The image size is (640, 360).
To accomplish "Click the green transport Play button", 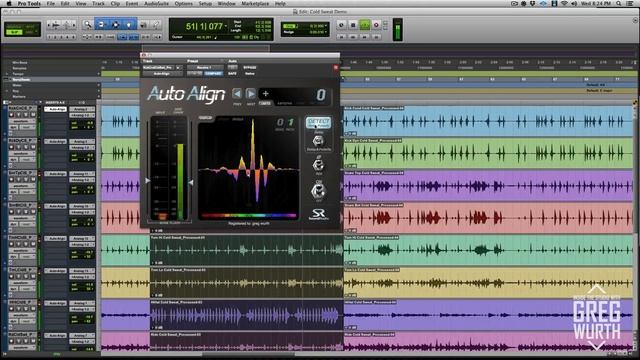I will click(364, 25).
